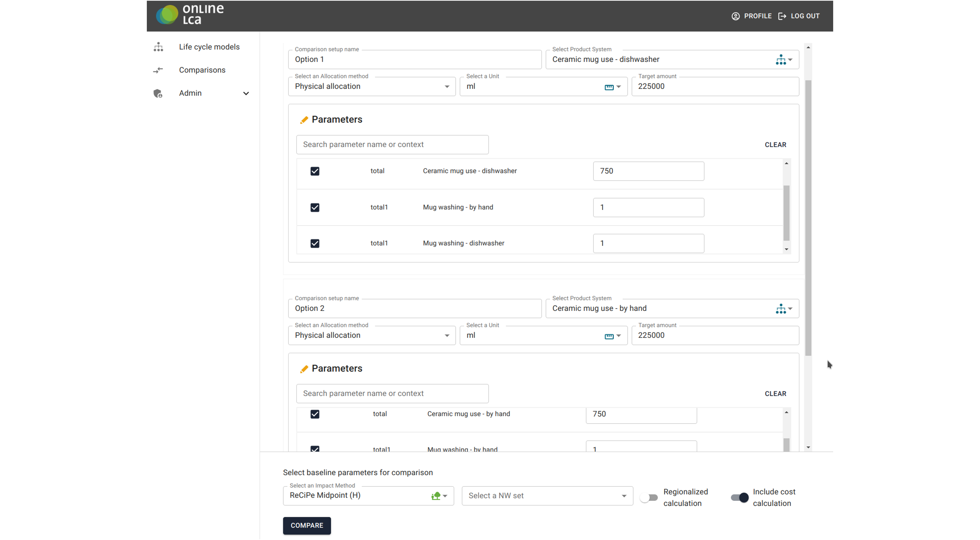Click the Log out icon
Screen dimensions: 980x540
pyautogui.click(x=782, y=16)
